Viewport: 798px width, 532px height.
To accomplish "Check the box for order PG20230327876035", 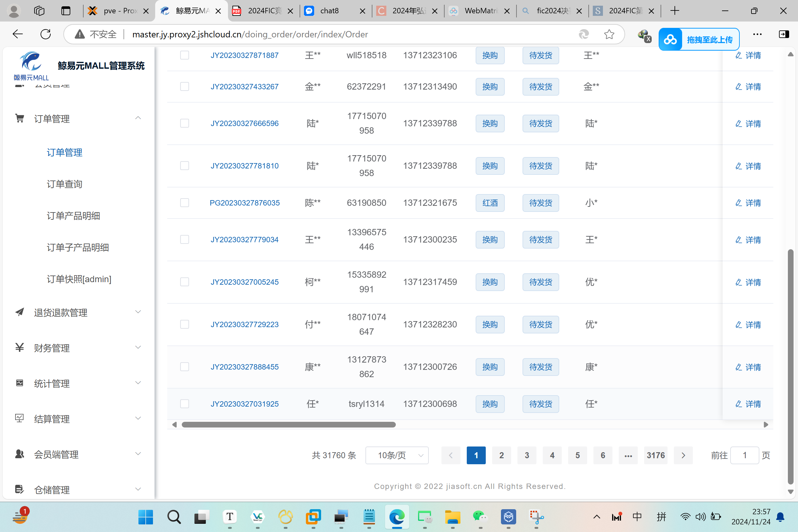I will pyautogui.click(x=185, y=203).
